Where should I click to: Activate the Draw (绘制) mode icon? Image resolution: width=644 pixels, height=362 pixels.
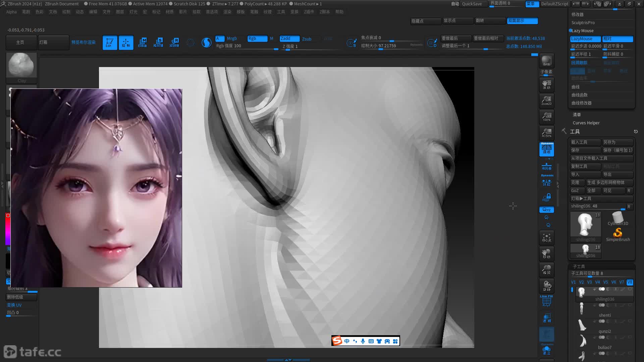126,43
